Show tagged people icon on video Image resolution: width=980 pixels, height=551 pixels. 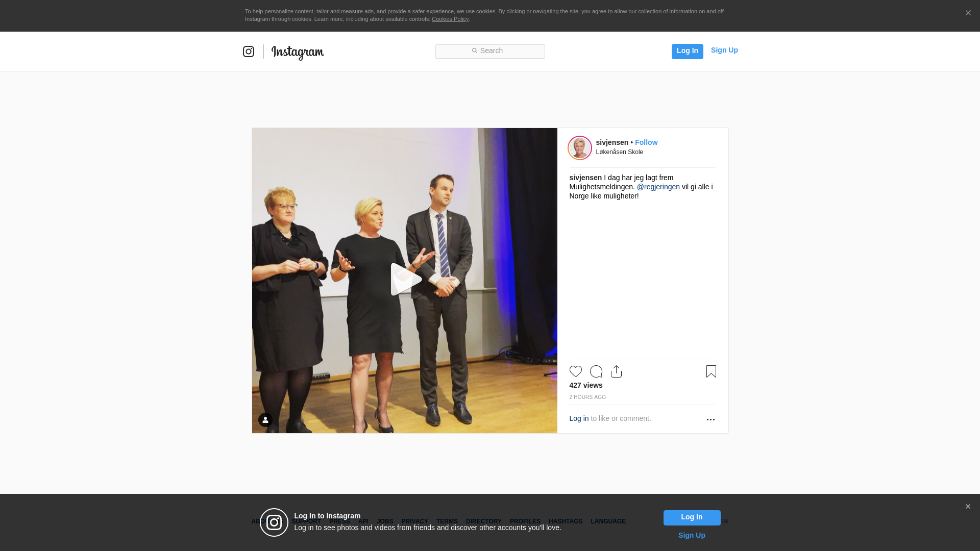click(x=265, y=420)
